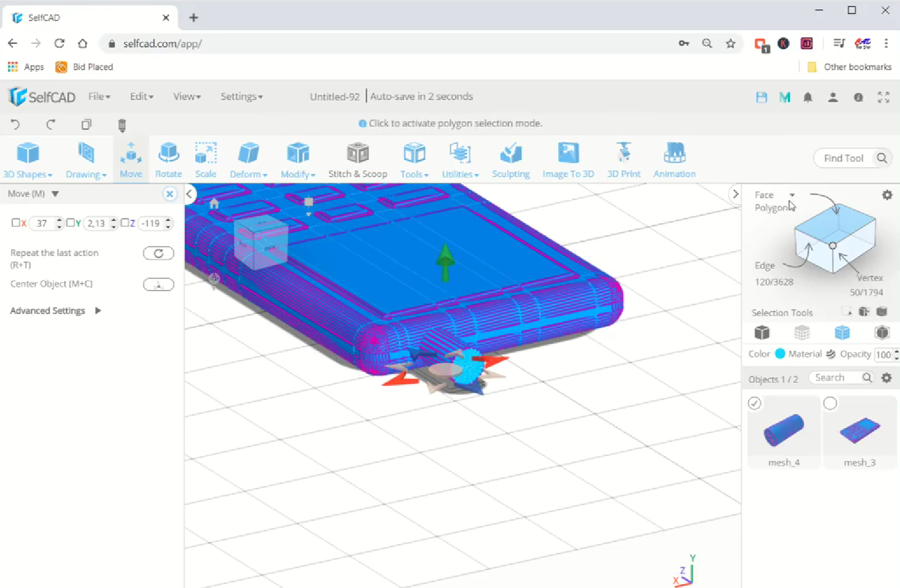The width and height of the screenshot is (900, 588).
Task: Open the 3D Print tool
Action: point(624,160)
